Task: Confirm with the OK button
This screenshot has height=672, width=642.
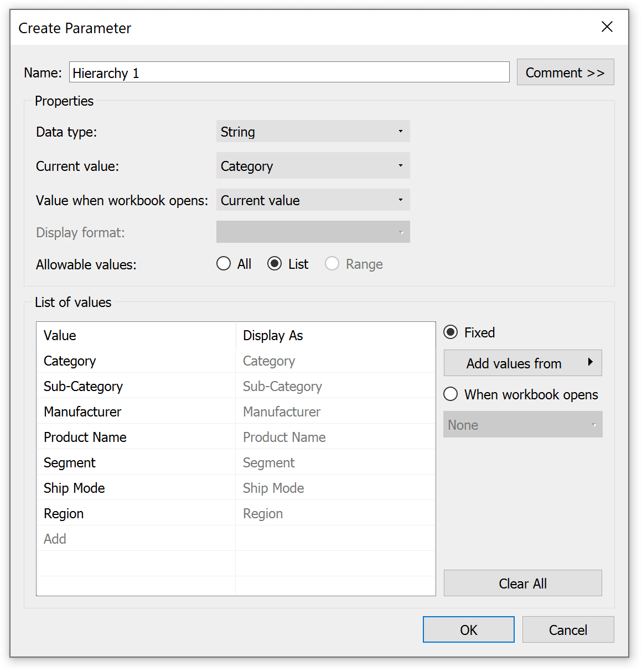Action: [x=468, y=630]
